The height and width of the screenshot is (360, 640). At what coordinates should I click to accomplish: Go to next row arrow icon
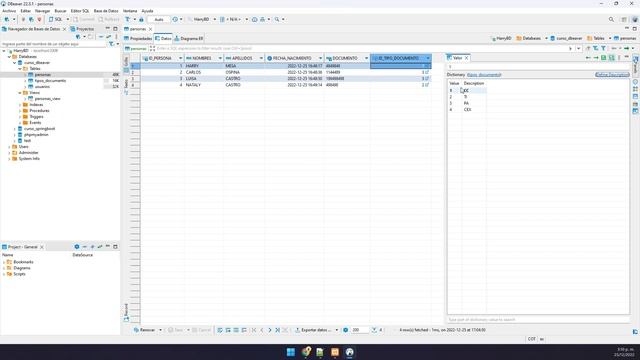[269, 330]
